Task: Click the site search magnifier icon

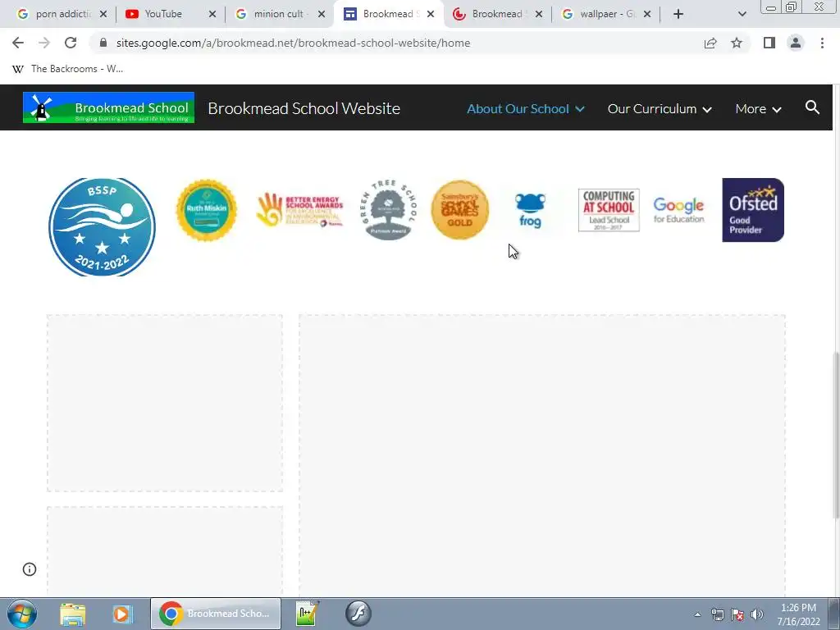Action: click(812, 107)
